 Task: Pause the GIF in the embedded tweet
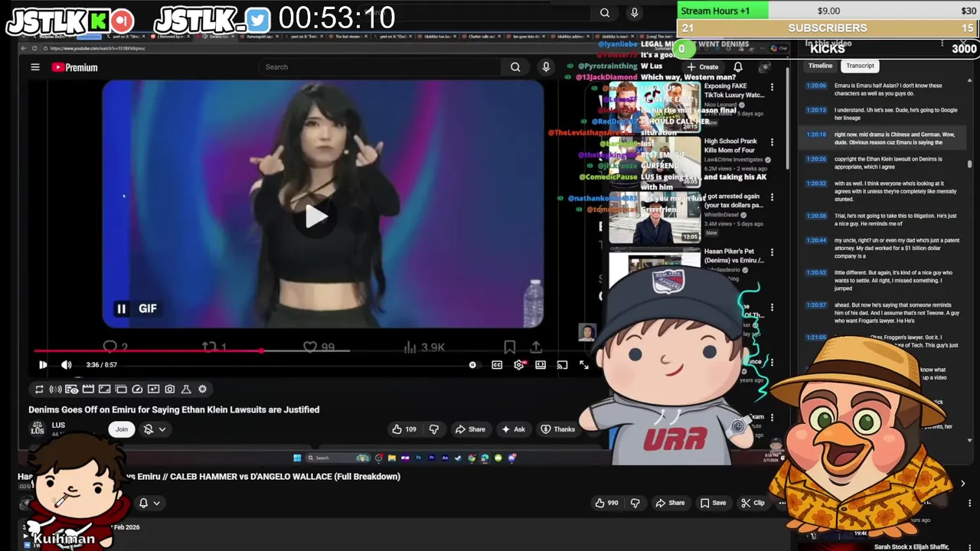[121, 308]
